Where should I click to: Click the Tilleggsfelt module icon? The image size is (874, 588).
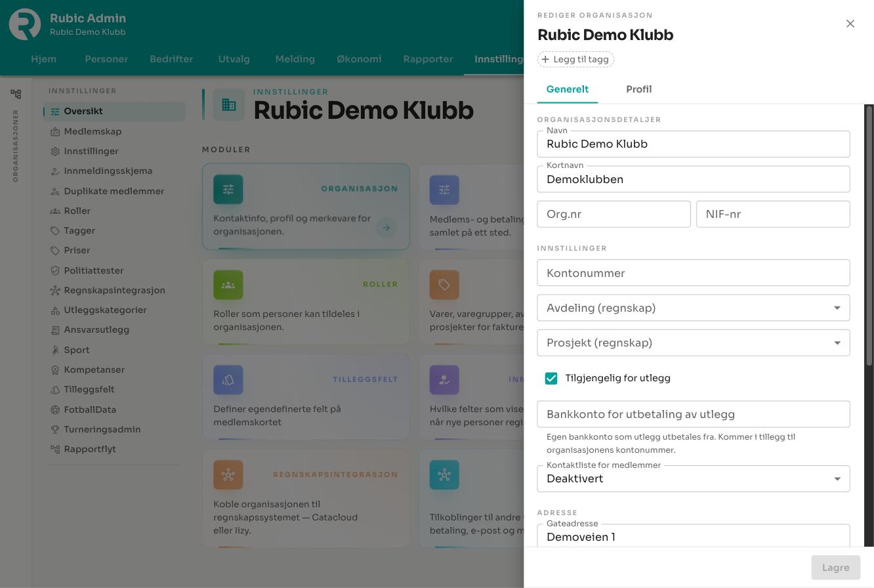228,380
